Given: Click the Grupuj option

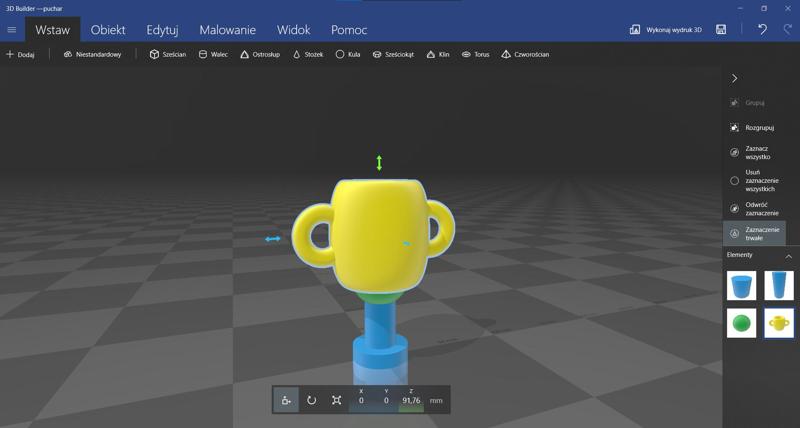Looking at the screenshot, I should [748, 103].
